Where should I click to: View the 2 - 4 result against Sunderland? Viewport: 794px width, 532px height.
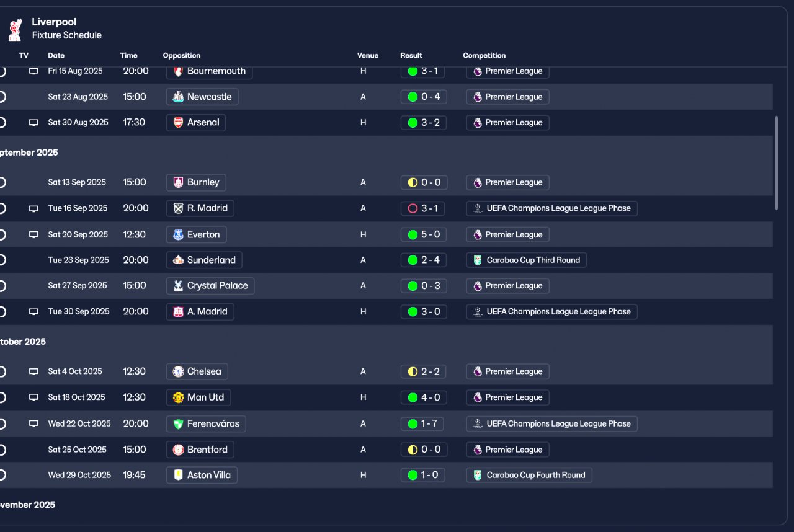424,260
